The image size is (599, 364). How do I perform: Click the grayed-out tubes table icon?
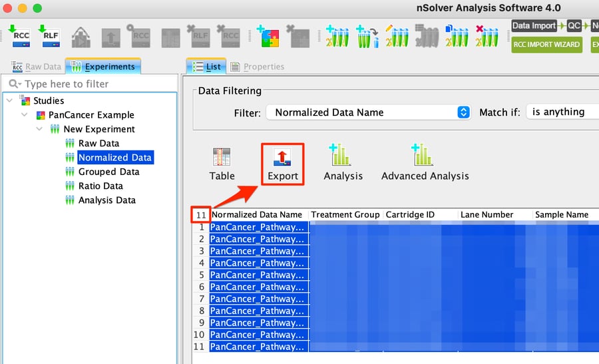(x=427, y=36)
